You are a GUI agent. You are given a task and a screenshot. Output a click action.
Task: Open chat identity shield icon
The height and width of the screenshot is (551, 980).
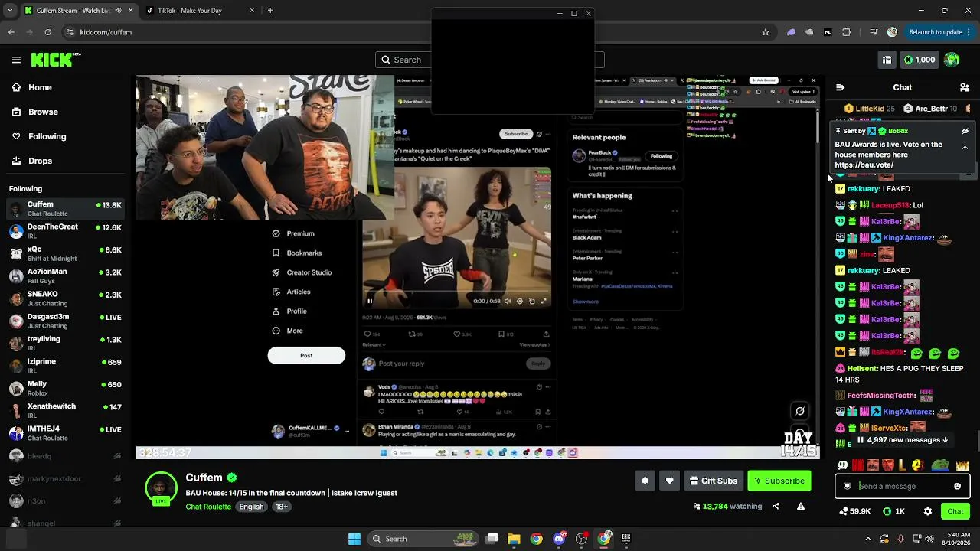(x=848, y=486)
